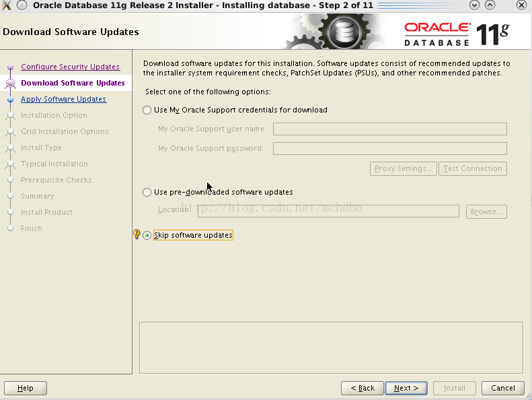Close the Oracle installer window
Screen dimensions: 532x400
(x=521, y=5)
